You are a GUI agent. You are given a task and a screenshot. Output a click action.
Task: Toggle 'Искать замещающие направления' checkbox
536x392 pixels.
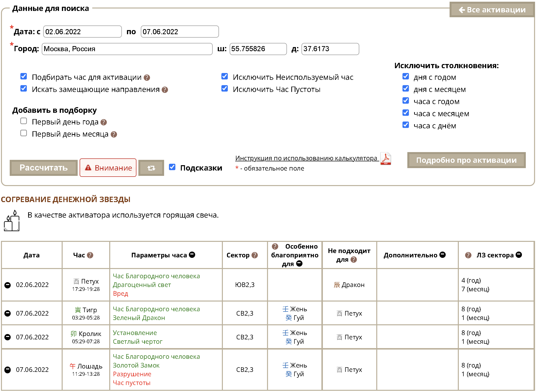(24, 89)
